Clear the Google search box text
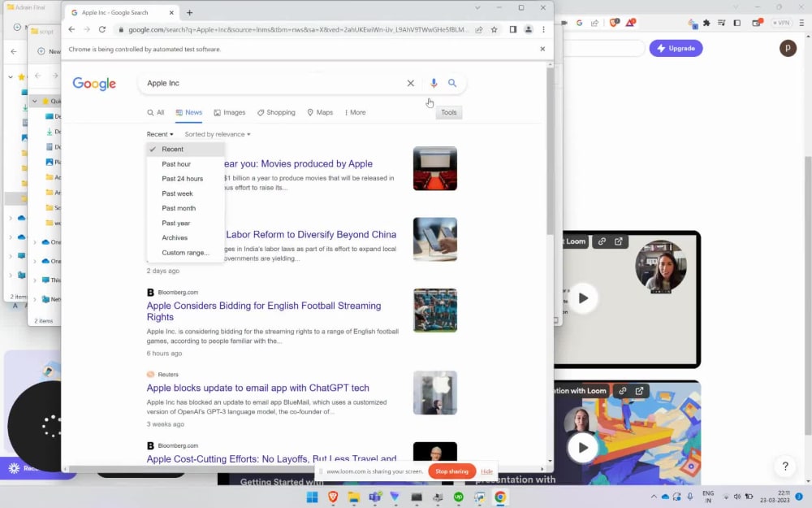The image size is (812, 508). [411, 83]
